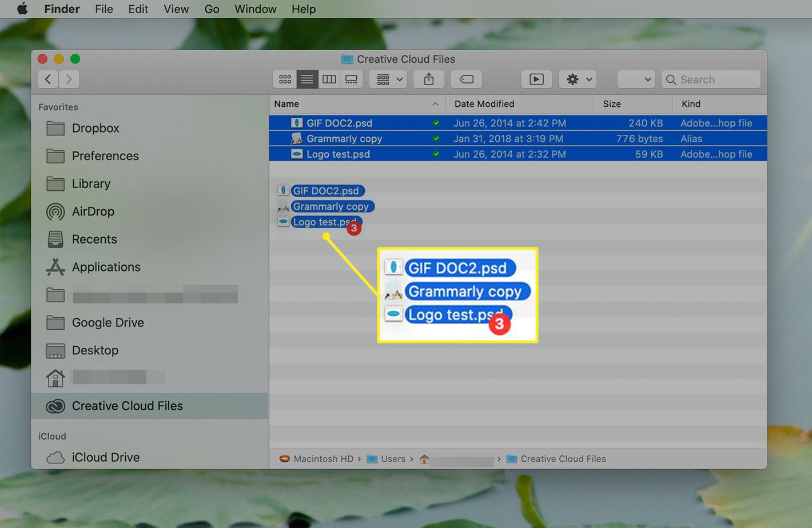Open the Apple menu
Image resolution: width=812 pixels, height=528 pixels.
[x=22, y=9]
